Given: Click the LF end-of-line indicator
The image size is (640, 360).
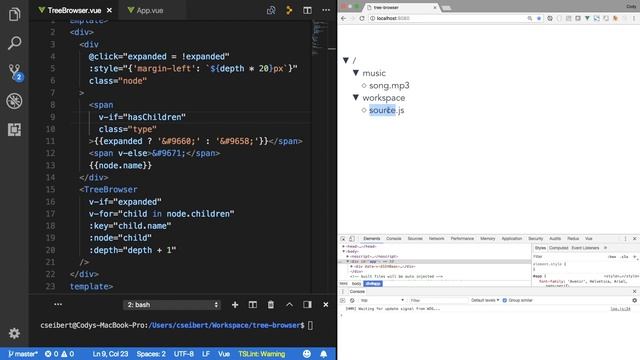Looking at the screenshot, I should (206, 354).
